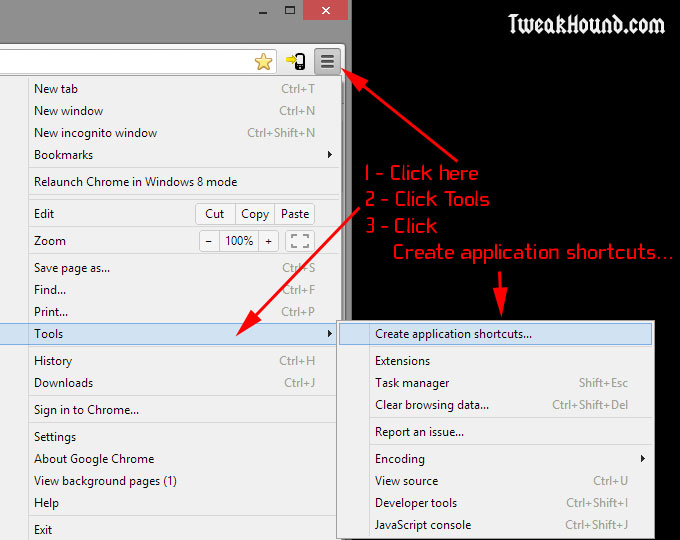Click Create application shortcuts... in Tools submenu
The height and width of the screenshot is (540, 680).
pyautogui.click(x=495, y=334)
